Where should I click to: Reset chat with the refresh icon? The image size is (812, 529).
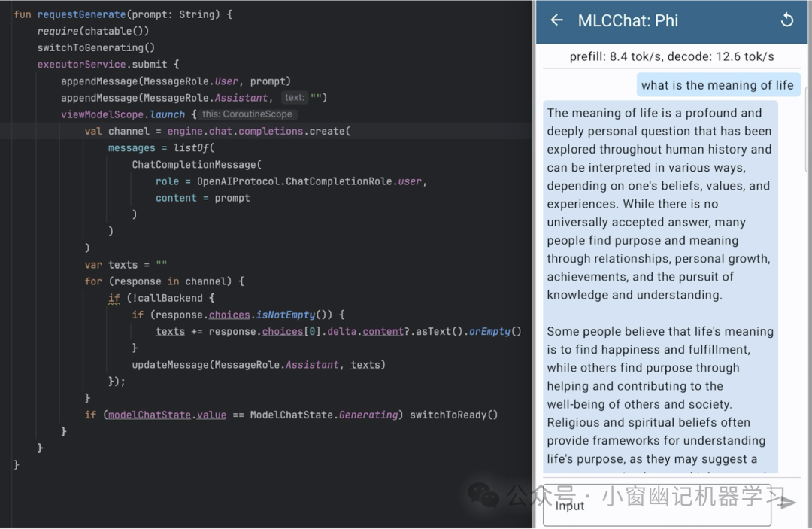[x=786, y=20]
